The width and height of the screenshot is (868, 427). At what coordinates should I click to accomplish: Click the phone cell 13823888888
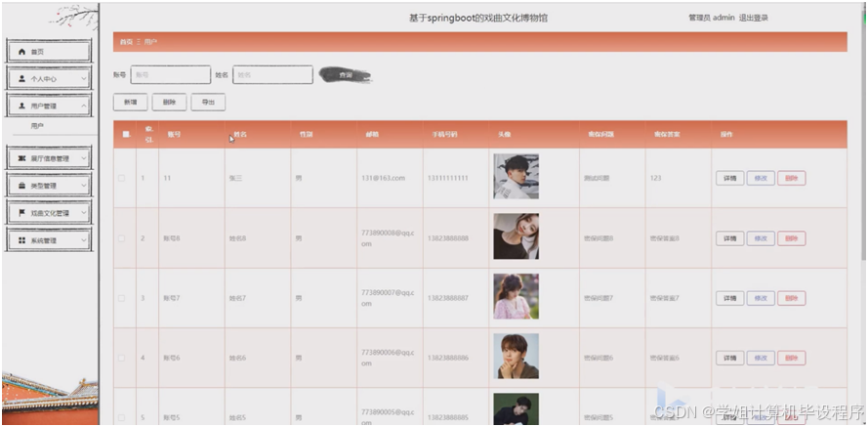(x=448, y=238)
